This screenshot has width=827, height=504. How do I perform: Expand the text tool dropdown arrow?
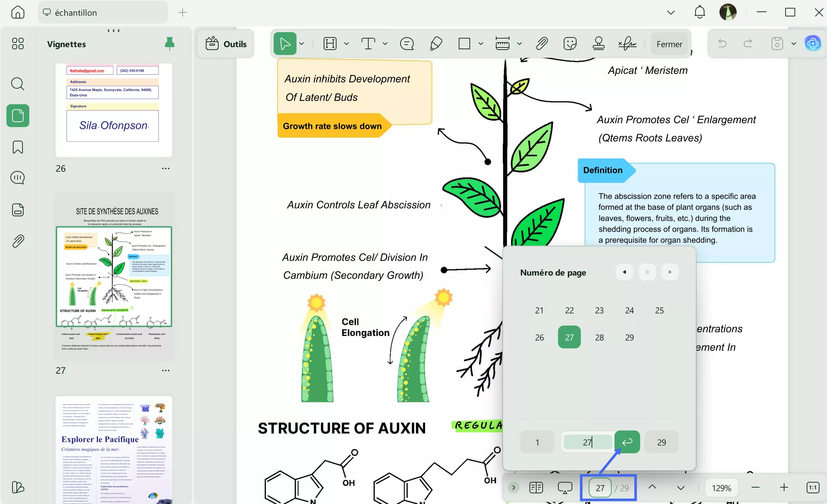pyautogui.click(x=385, y=44)
